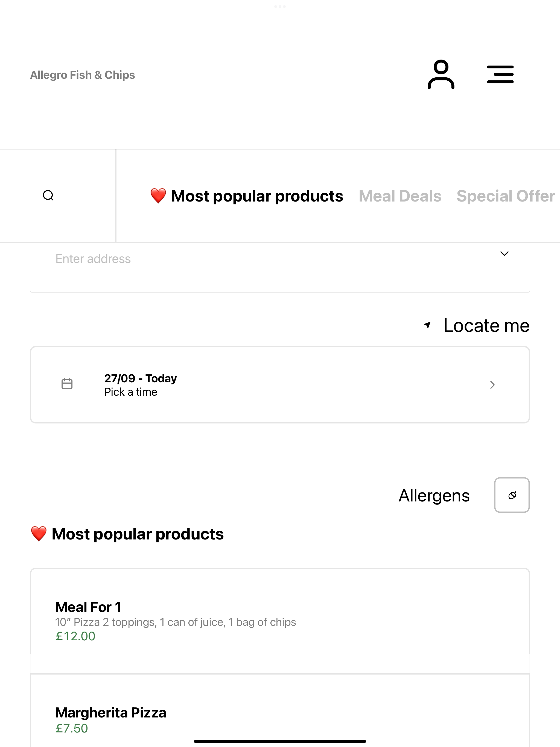Open the 27/09 - Today time selector
Viewport: 560px width, 747px height.
coord(280,385)
